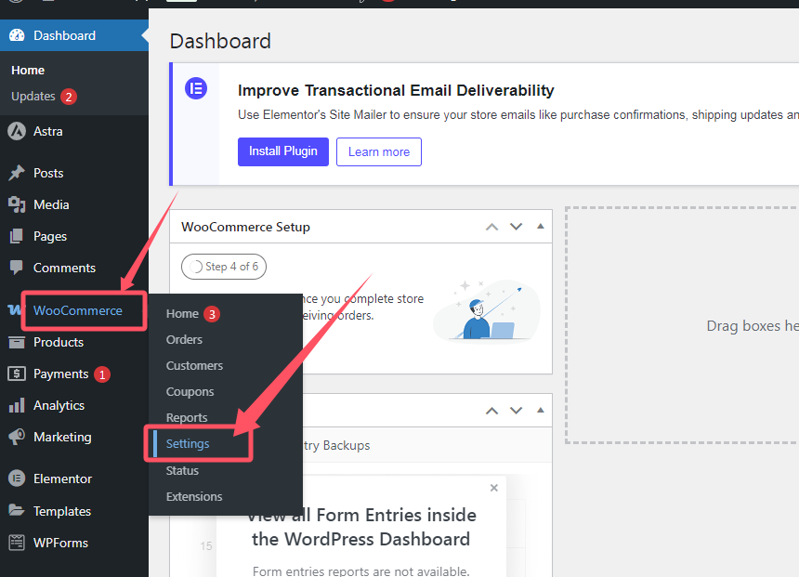Move the WPForms widget up
Screen dimensions: 799x577
(x=492, y=411)
